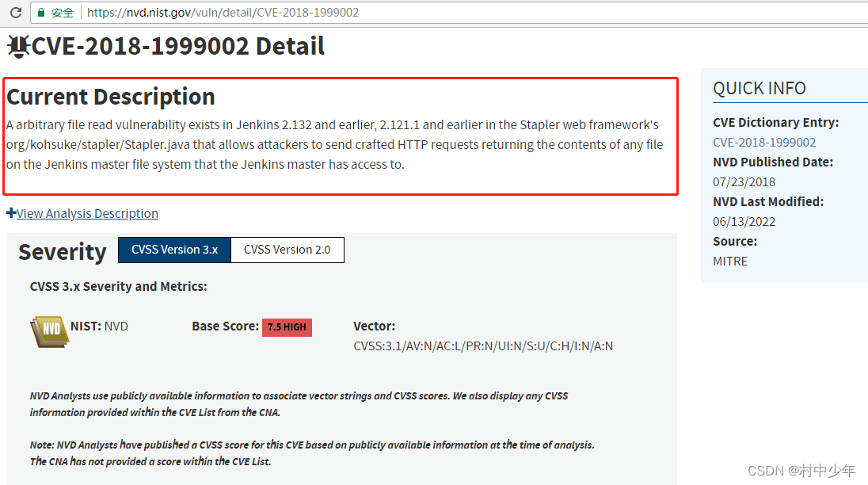Click the Base Score label
The image size is (868, 485).
click(225, 326)
